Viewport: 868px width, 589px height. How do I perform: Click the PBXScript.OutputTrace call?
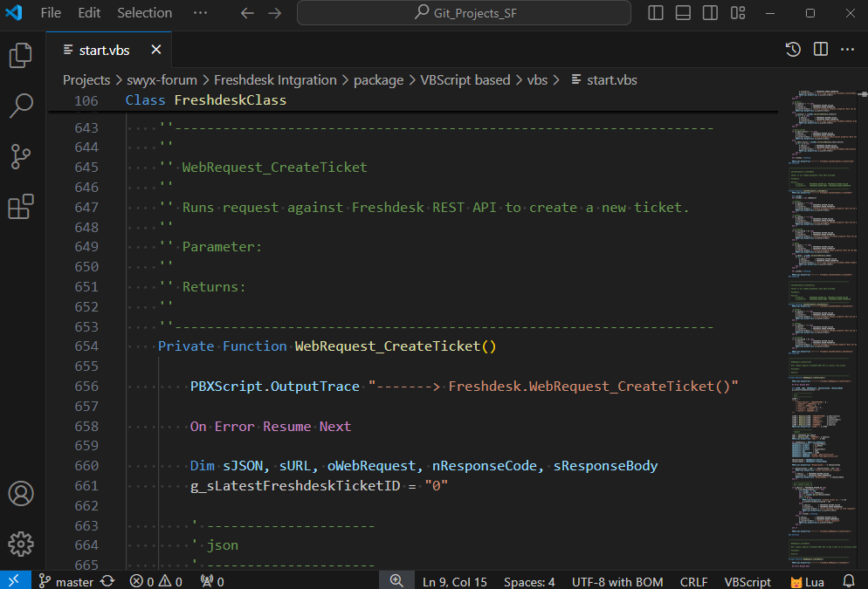tap(274, 387)
